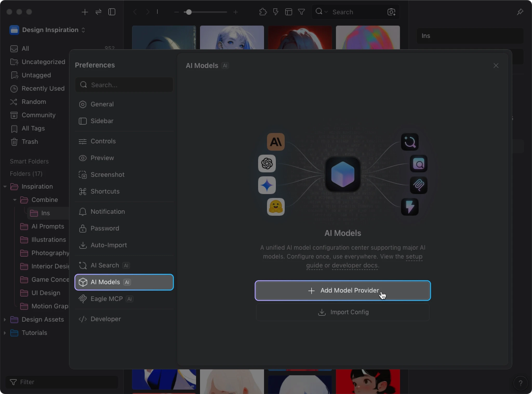
Task: Click the Anthropic logo icon
Action: click(276, 142)
